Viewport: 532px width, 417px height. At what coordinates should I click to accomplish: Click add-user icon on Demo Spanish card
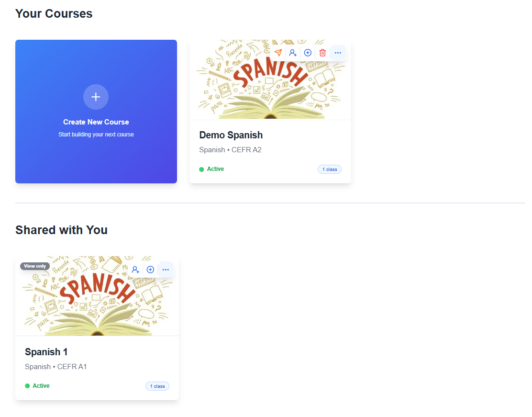(x=293, y=53)
